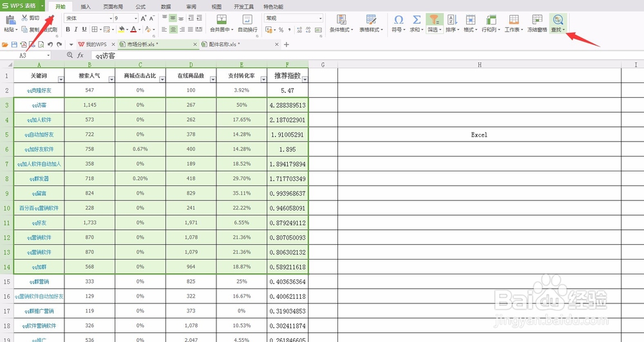644x342 pixels.
Task: Toggle top vertical alignment
Action: [x=164, y=18]
